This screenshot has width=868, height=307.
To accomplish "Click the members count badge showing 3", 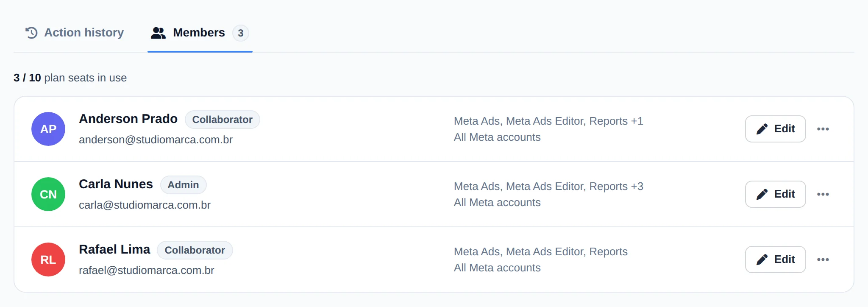I will click(x=240, y=33).
